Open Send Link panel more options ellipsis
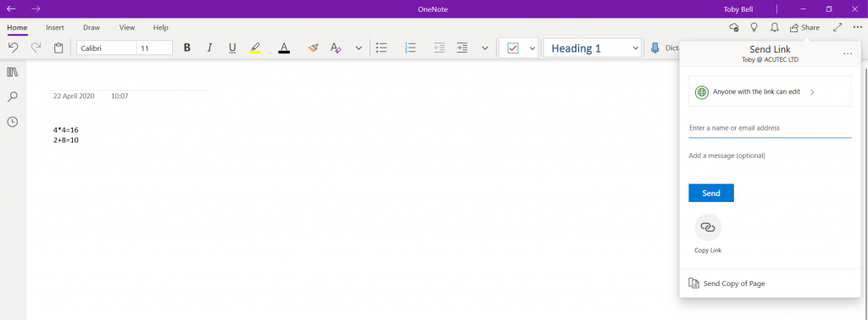The width and height of the screenshot is (868, 320). point(848,53)
